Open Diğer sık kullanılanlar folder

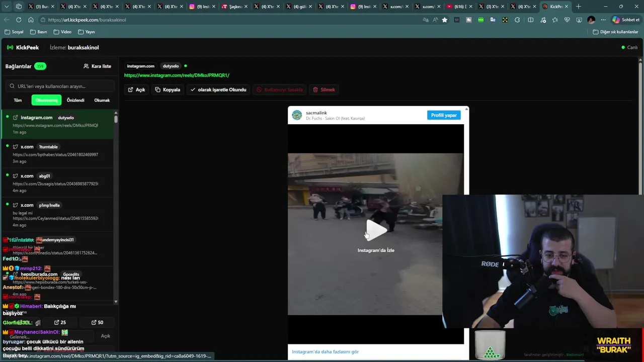click(x=615, y=32)
